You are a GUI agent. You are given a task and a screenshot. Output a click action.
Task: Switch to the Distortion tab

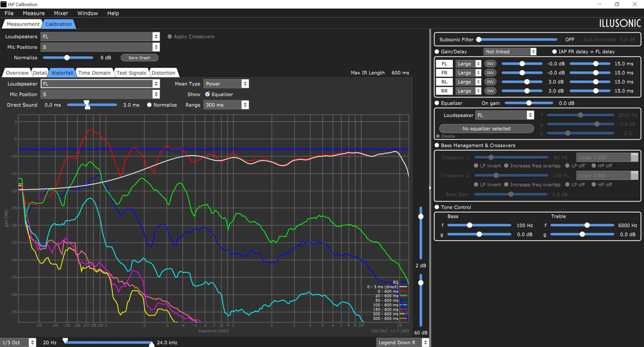(x=164, y=73)
